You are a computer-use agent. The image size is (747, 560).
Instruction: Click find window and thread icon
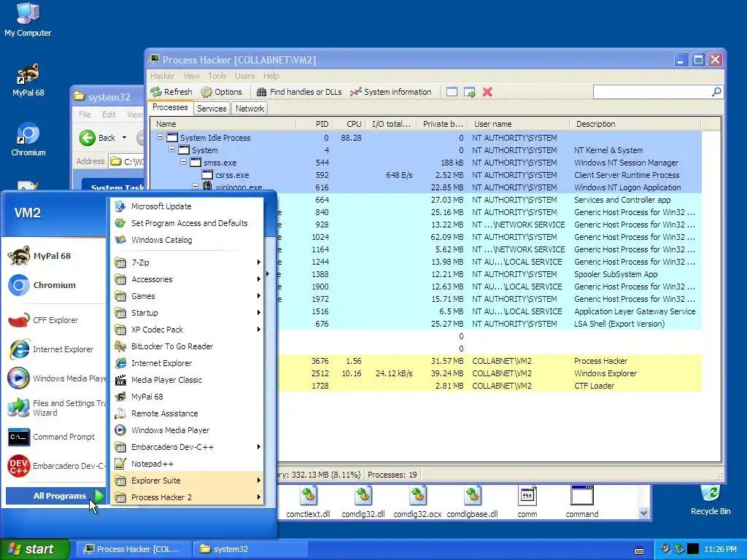coord(470,92)
